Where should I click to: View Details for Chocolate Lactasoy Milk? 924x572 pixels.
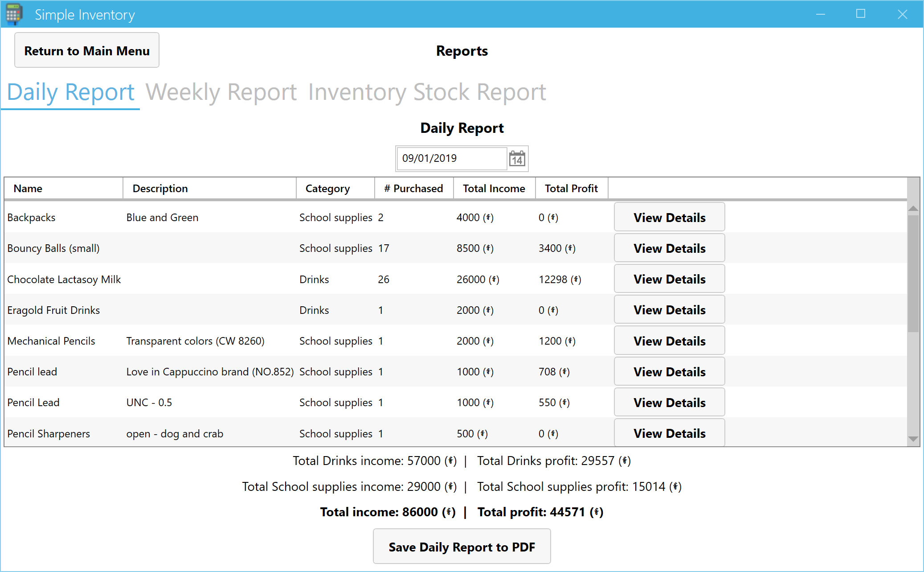(x=669, y=279)
